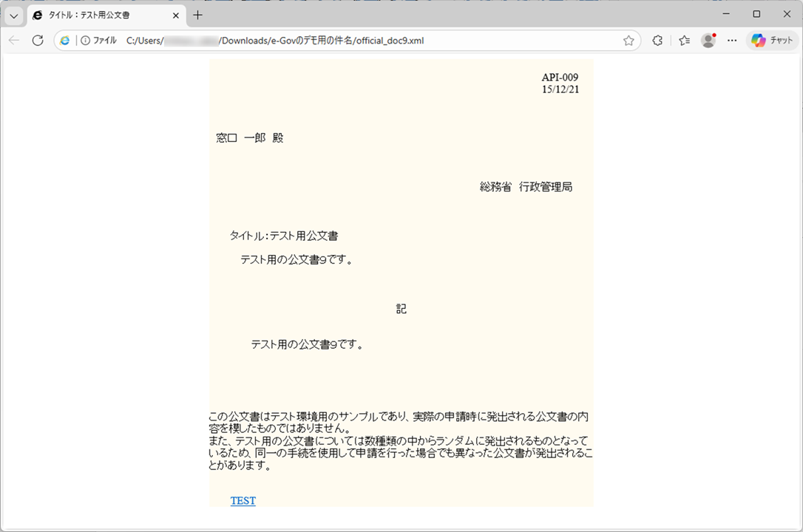Viewport: 803px width, 532px height.
Task: Close the browser window
Action: (787, 14)
